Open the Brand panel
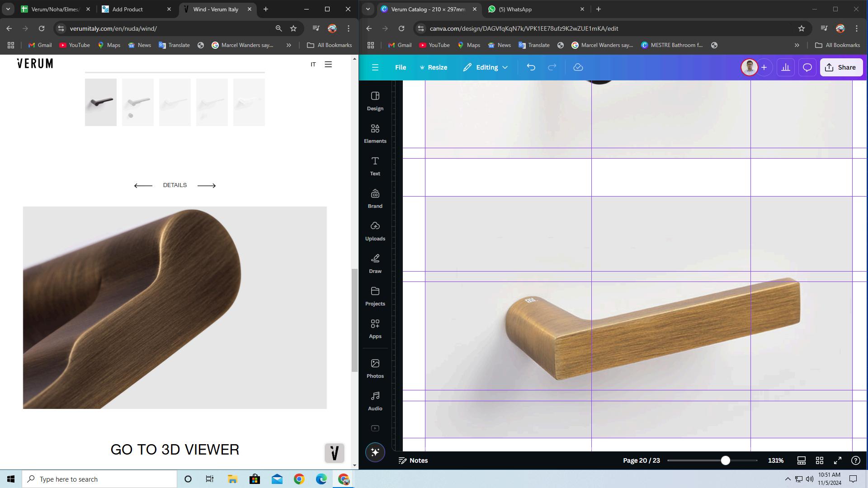This screenshot has height=488, width=868. click(375, 199)
